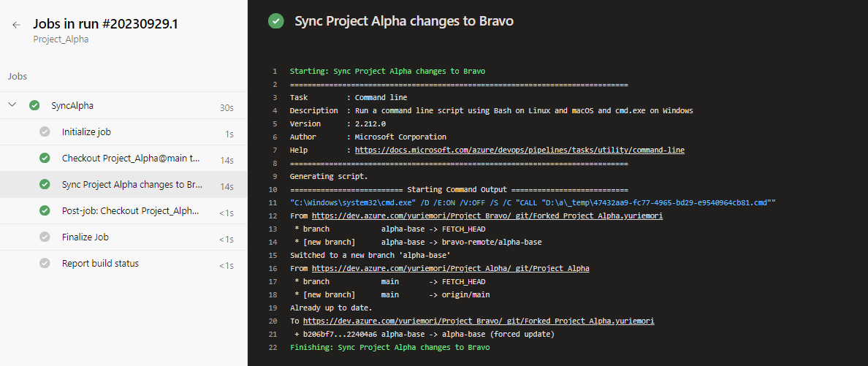Click the cmd.exe command on line 11
The height and width of the screenshot is (366, 868).
(533, 202)
